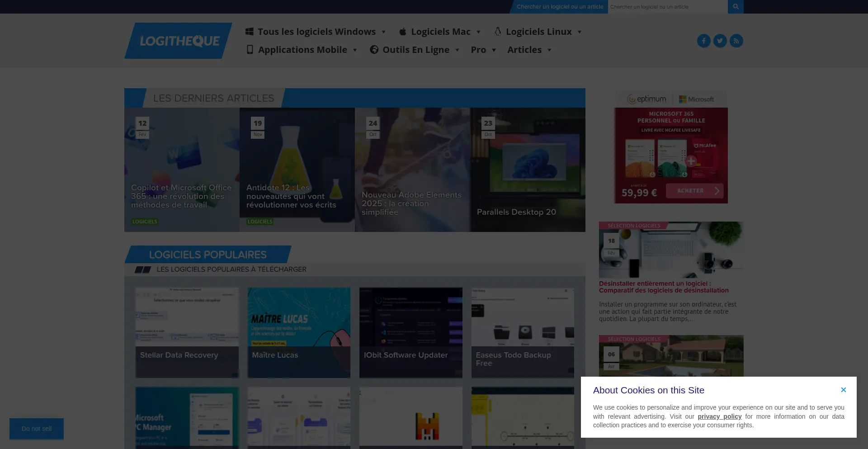Viewport: 868px width, 449px height.
Task: Click the LES DERNIERS ARTICLES heading
Action: [213, 98]
